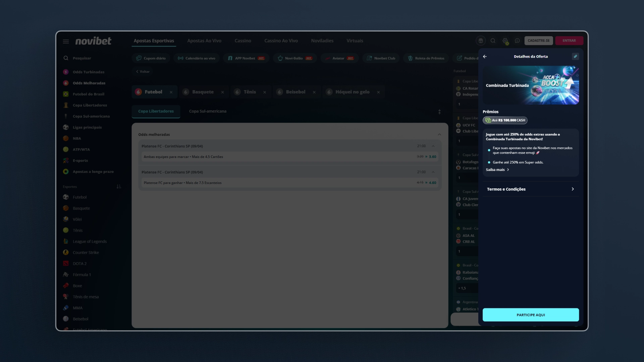Open the Aviator shortcut
Screen dimensions: 644x362
[339, 58]
